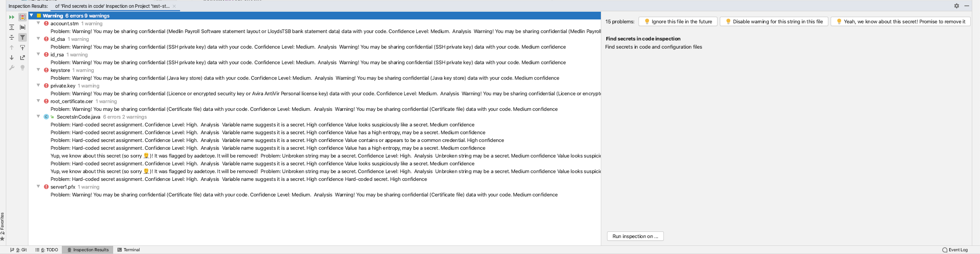The height and width of the screenshot is (254, 980).
Task: Collapse the id_dsa node
Action: (38, 39)
